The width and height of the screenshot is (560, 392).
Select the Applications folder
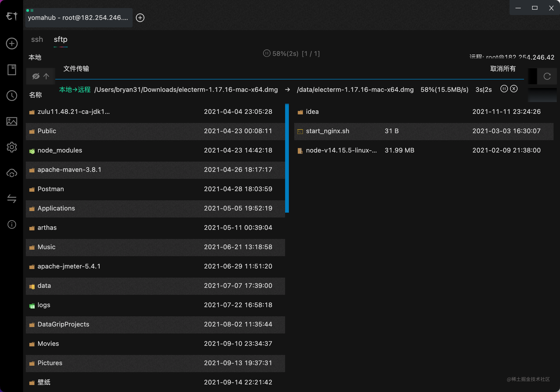tap(155, 208)
